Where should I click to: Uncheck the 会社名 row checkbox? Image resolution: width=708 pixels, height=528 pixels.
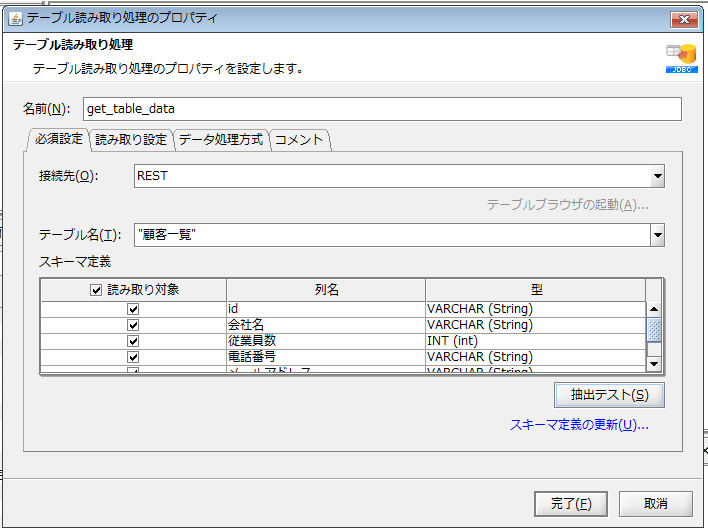(133, 325)
